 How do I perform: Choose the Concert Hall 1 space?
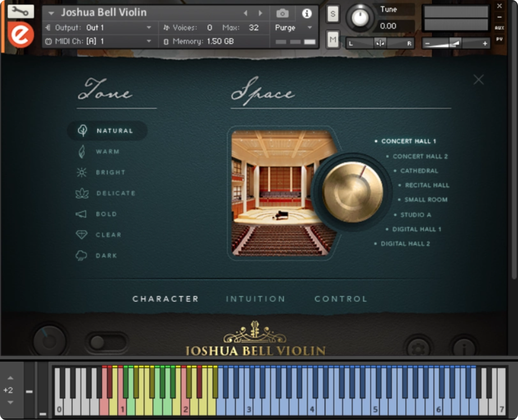point(405,141)
